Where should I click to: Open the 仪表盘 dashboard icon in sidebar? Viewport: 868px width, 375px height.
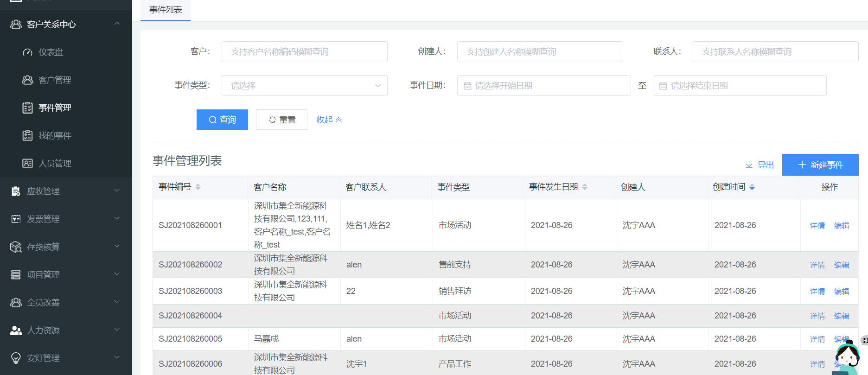(27, 52)
